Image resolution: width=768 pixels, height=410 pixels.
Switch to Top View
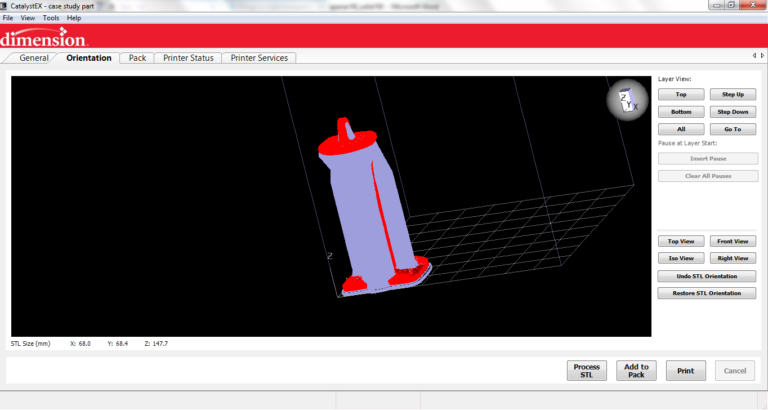tap(681, 241)
